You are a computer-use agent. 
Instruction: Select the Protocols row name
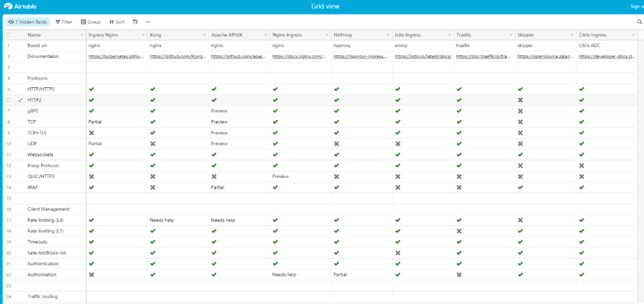pos(38,78)
